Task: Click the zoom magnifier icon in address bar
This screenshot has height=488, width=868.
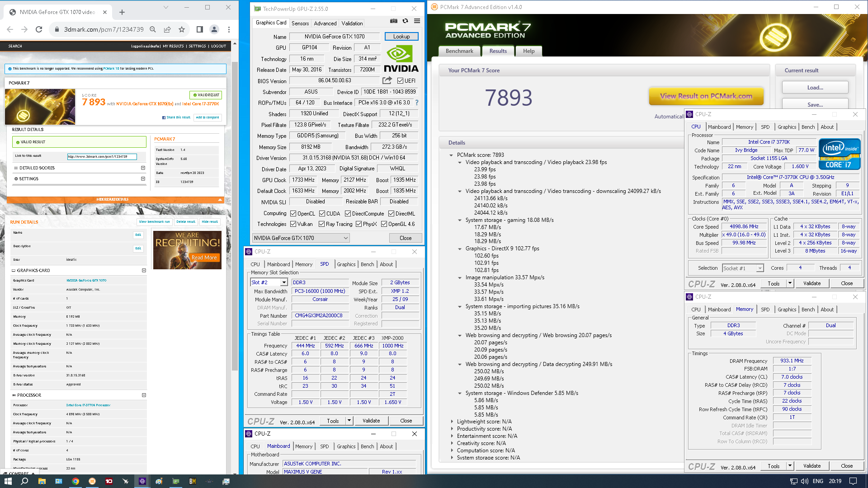Action: [153, 29]
